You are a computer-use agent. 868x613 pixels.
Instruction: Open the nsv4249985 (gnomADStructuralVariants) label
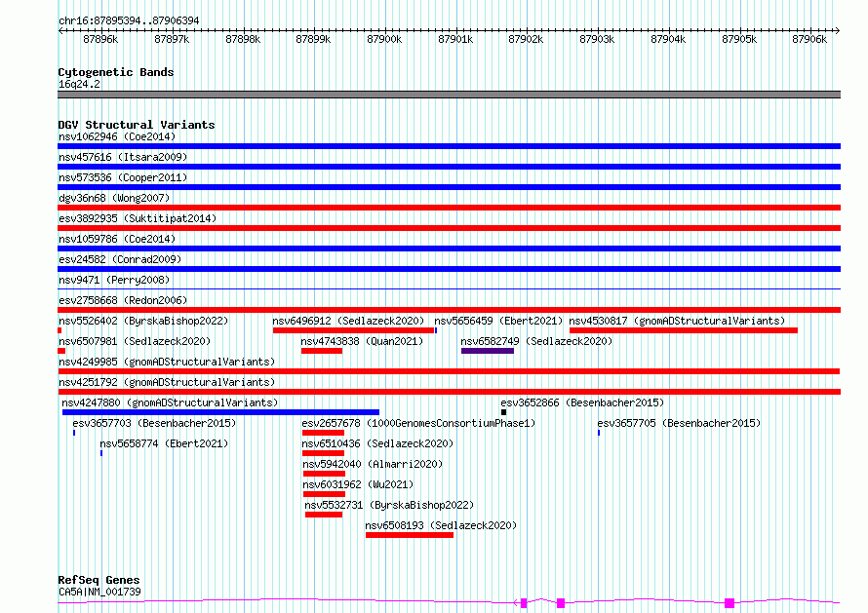tap(167, 362)
